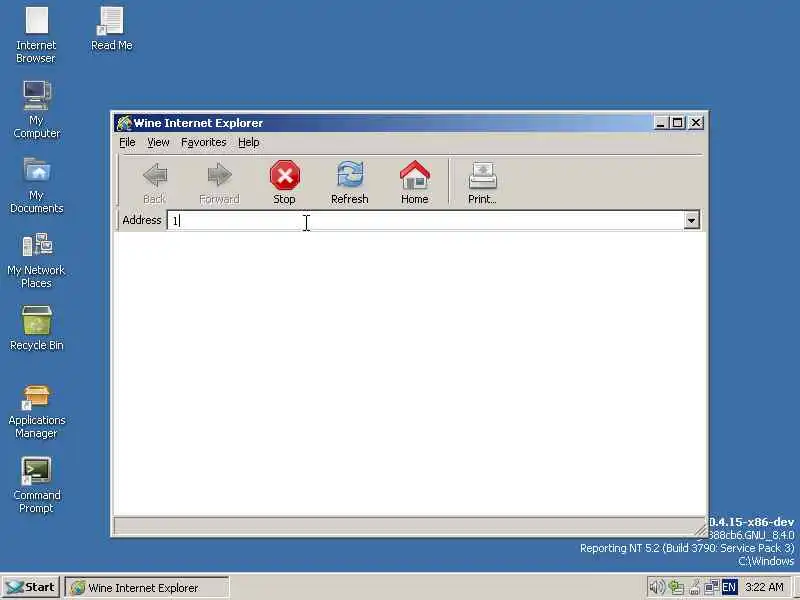Open the Help menu
Viewport: 800px width, 600px height.
point(248,142)
